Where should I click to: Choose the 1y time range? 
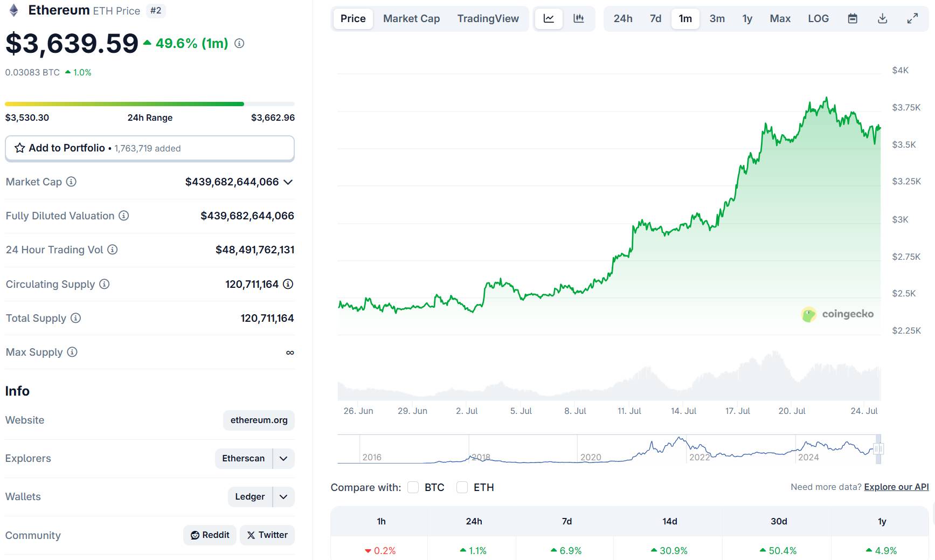point(747,18)
